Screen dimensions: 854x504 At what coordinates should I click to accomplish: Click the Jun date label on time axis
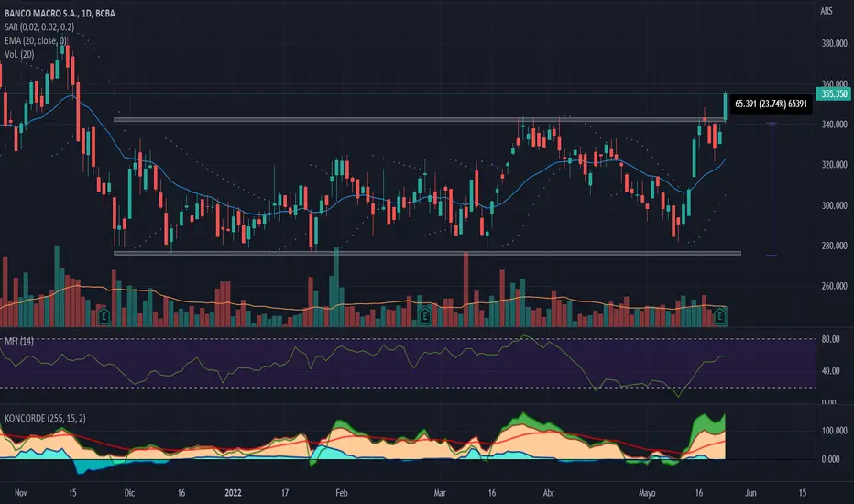750,493
